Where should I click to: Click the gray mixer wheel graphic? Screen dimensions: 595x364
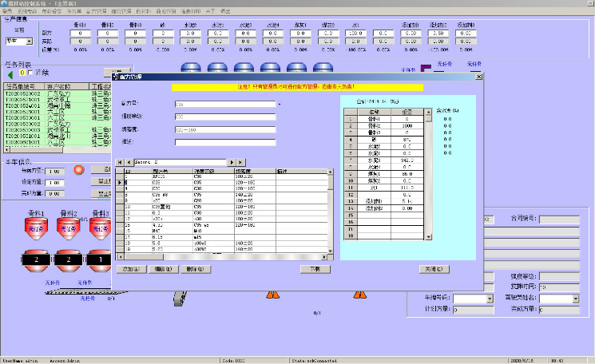click(x=180, y=299)
